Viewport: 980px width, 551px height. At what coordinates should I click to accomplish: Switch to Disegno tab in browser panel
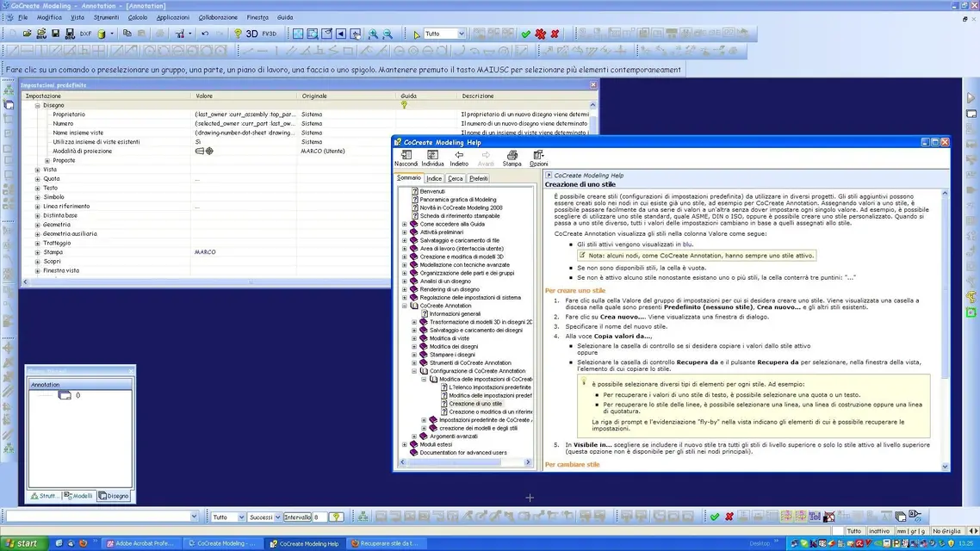point(114,496)
